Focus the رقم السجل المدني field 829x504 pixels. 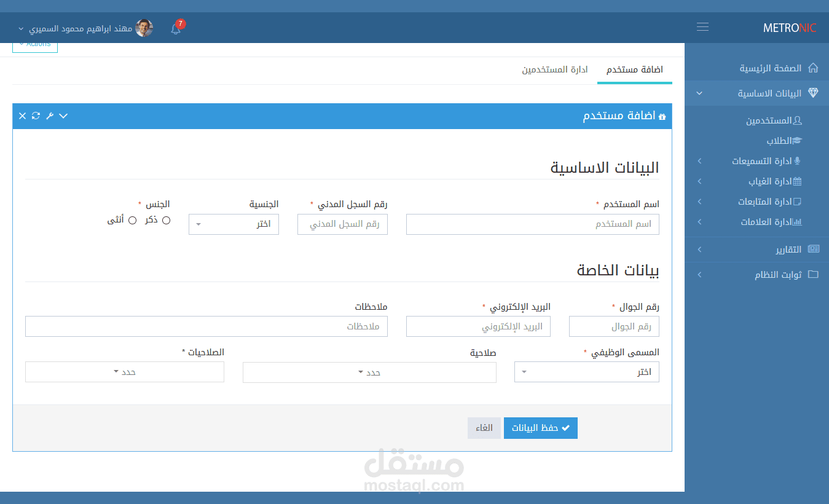point(342,224)
